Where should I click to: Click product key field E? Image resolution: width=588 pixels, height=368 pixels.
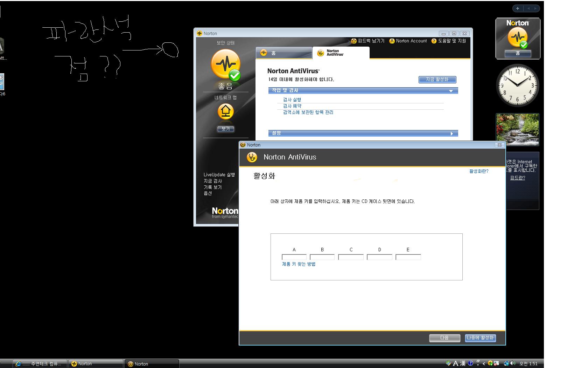[408, 257]
